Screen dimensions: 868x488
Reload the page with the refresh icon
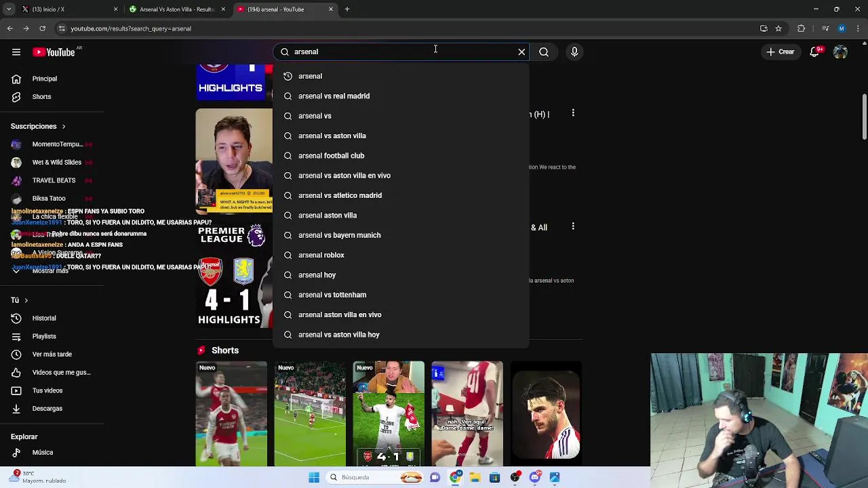(x=42, y=28)
